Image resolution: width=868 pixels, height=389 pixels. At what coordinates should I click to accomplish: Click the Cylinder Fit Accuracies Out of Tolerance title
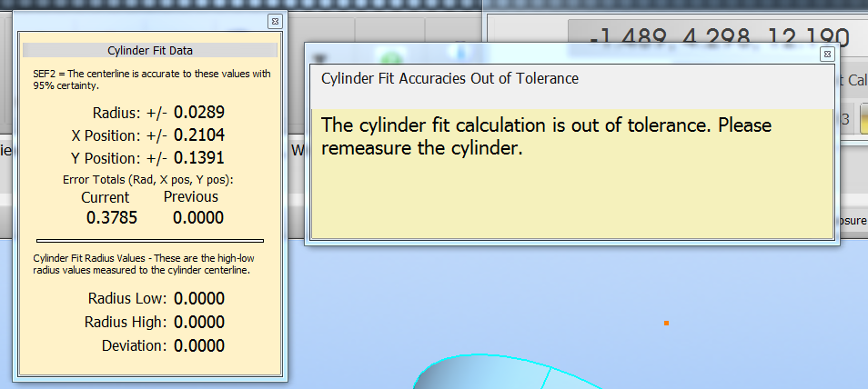pyautogui.click(x=450, y=78)
